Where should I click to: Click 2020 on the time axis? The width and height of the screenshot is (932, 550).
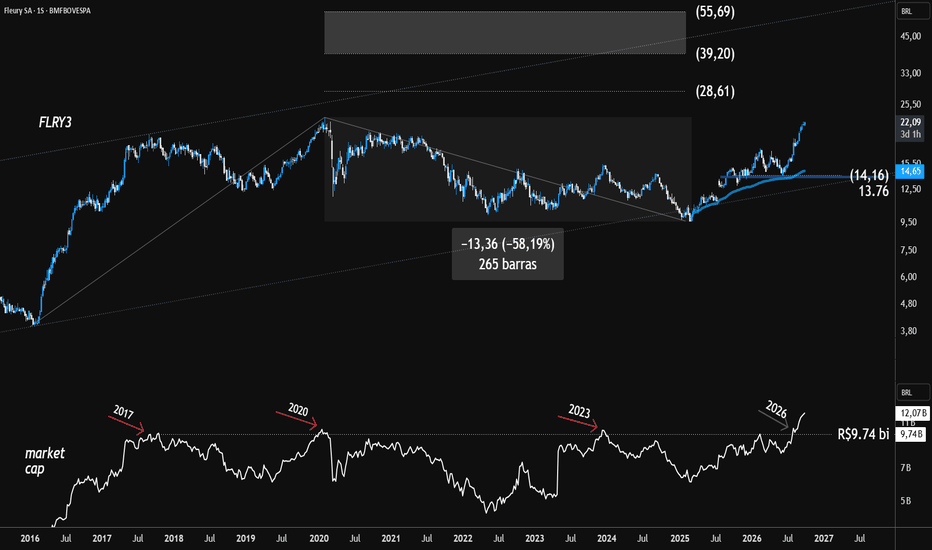[x=319, y=539]
